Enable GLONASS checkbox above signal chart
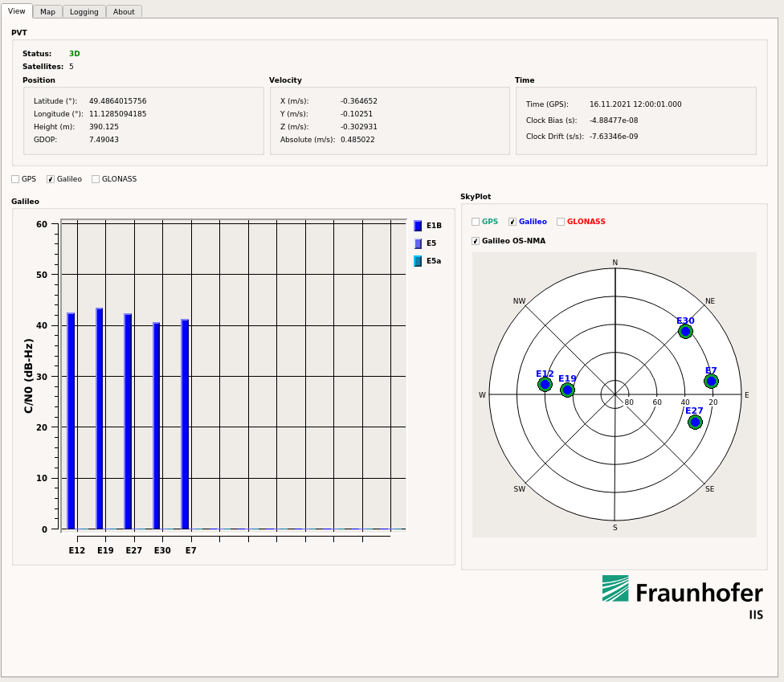This screenshot has height=682, width=784. [96, 179]
